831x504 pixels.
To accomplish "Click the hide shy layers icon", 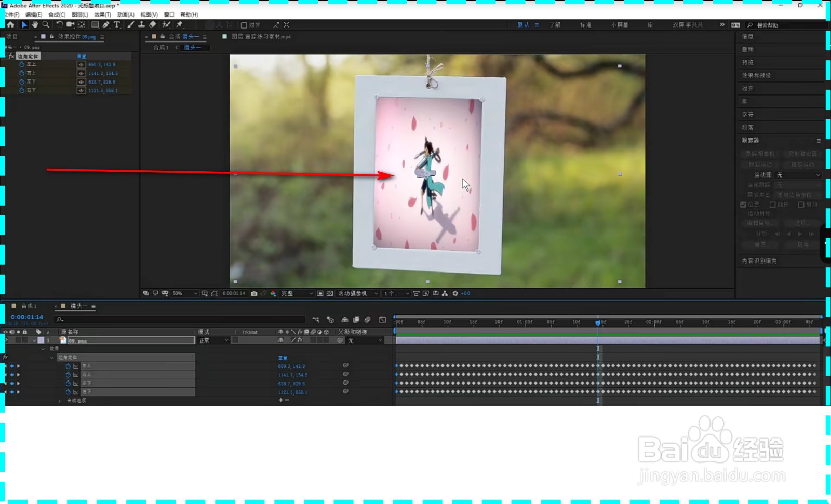I will 345,320.
